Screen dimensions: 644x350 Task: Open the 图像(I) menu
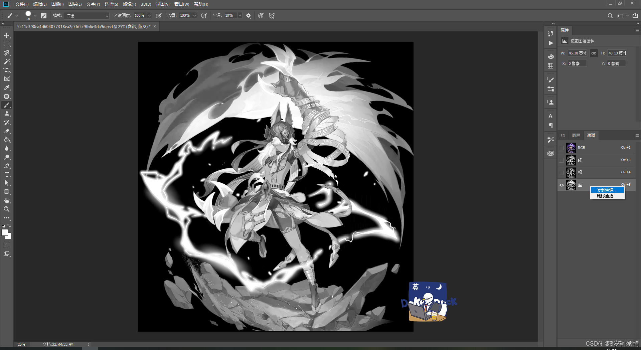point(57,4)
